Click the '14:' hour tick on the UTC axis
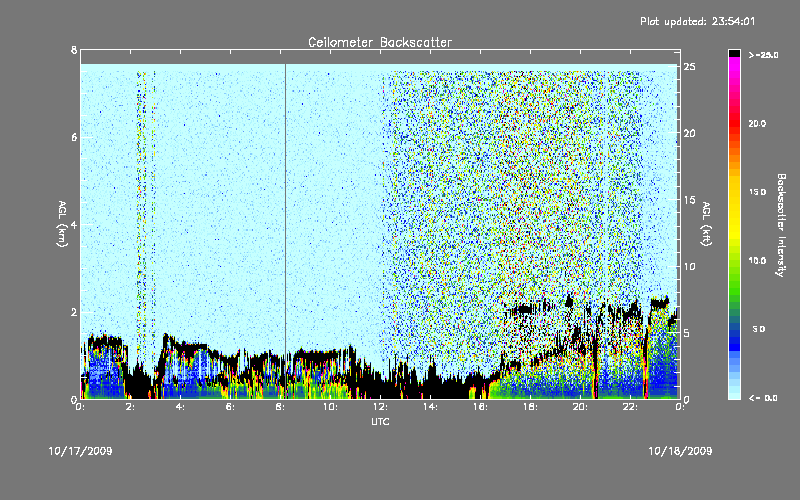 click(x=431, y=407)
